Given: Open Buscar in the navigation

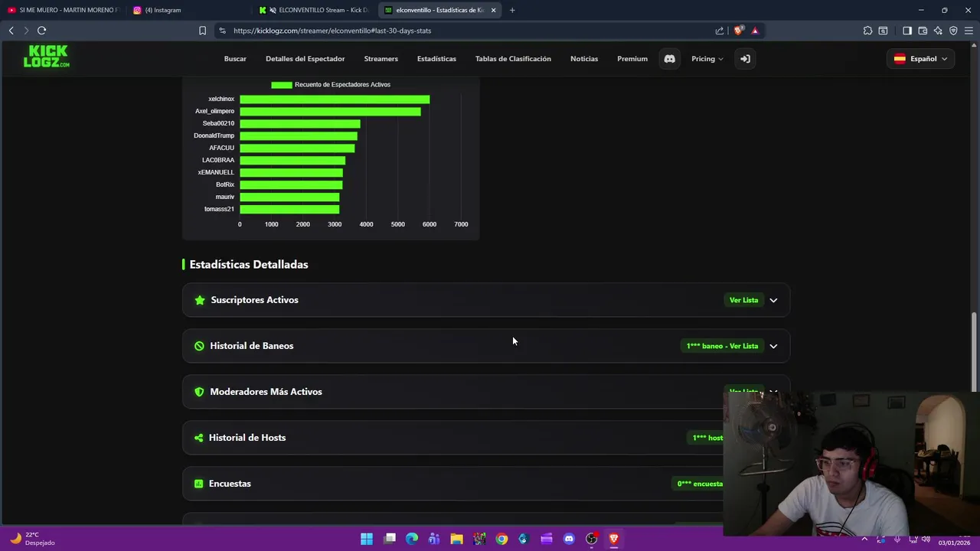Looking at the screenshot, I should [235, 59].
